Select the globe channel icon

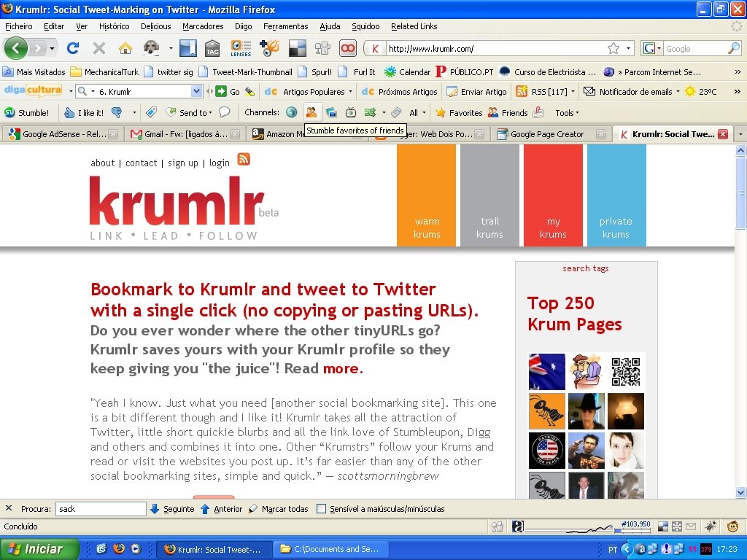pos(292,112)
